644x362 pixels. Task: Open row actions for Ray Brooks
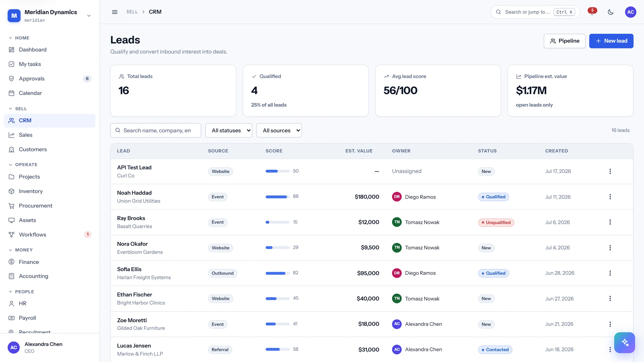610,222
